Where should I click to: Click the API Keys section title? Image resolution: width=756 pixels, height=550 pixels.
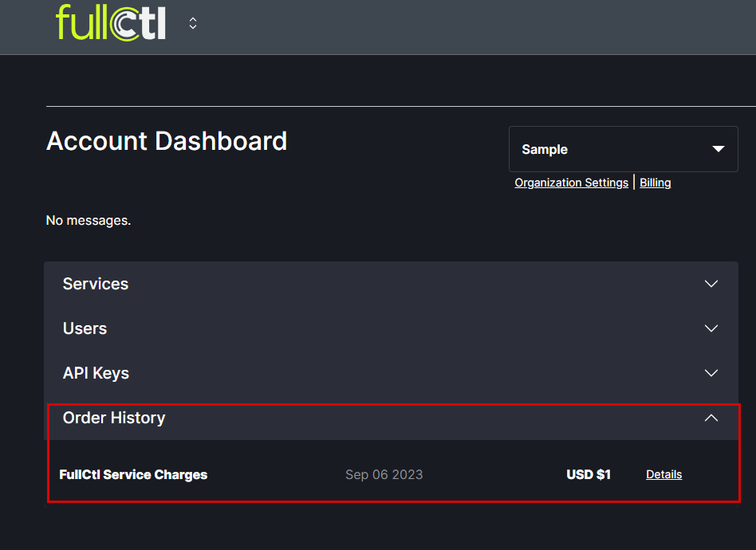tap(96, 373)
